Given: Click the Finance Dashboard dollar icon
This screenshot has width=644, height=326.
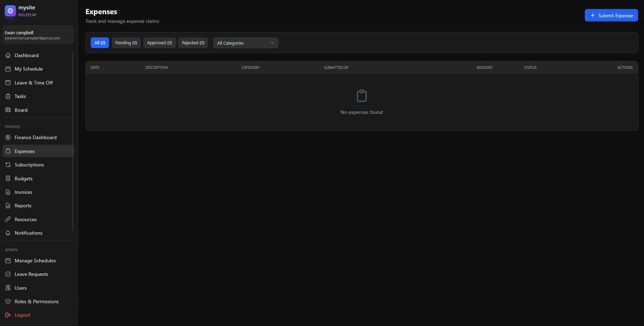Looking at the screenshot, I should click(x=8, y=137).
